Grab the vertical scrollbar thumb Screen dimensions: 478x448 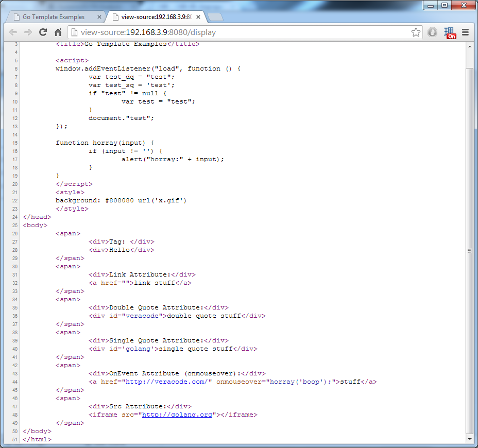point(470,251)
